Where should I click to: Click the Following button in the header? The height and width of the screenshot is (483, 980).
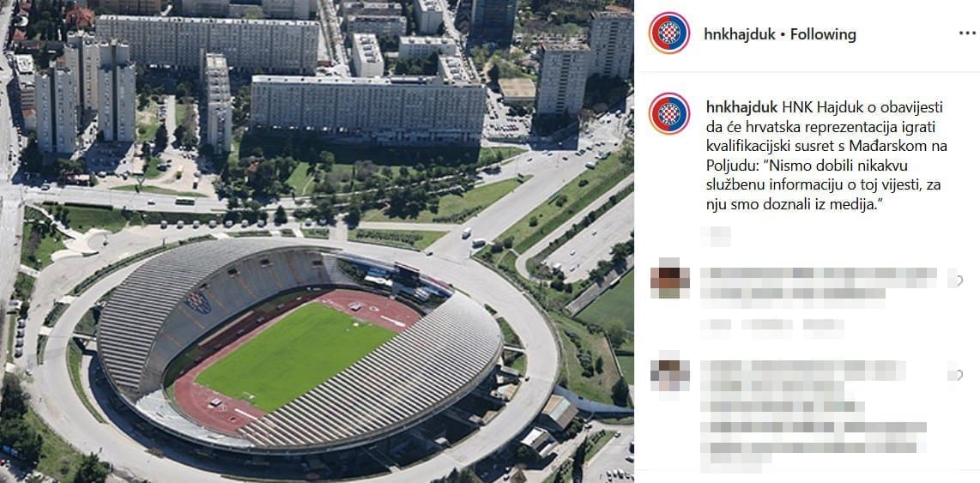(823, 34)
